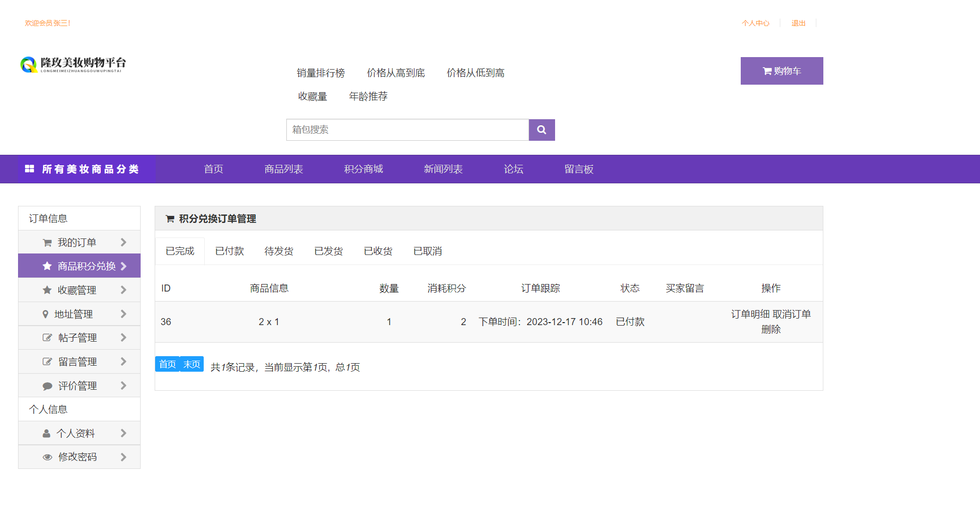Click the cart icon next to 我的订单
The image size is (980, 532).
point(48,242)
